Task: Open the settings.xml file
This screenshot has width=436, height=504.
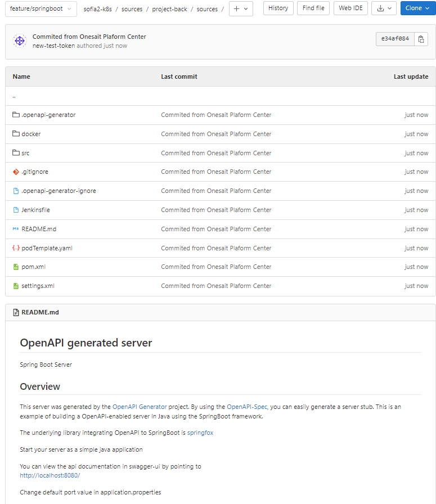Action: point(38,286)
